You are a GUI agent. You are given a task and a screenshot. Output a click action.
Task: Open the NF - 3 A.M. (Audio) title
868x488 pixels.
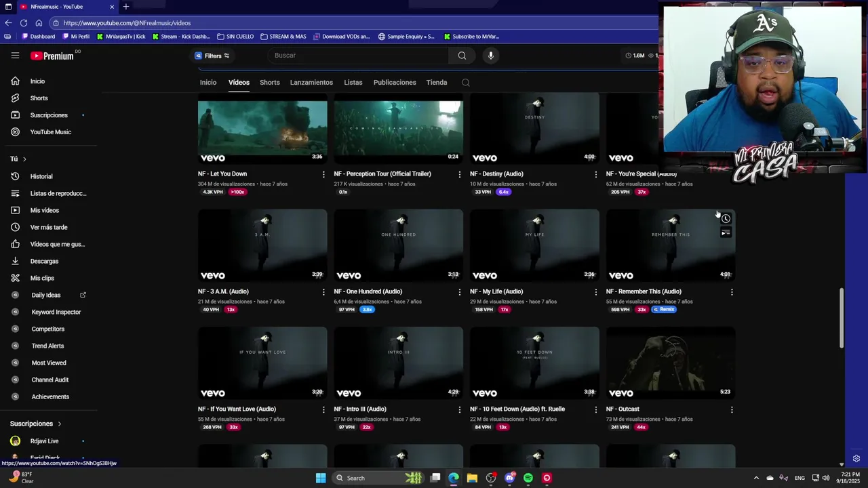point(223,291)
